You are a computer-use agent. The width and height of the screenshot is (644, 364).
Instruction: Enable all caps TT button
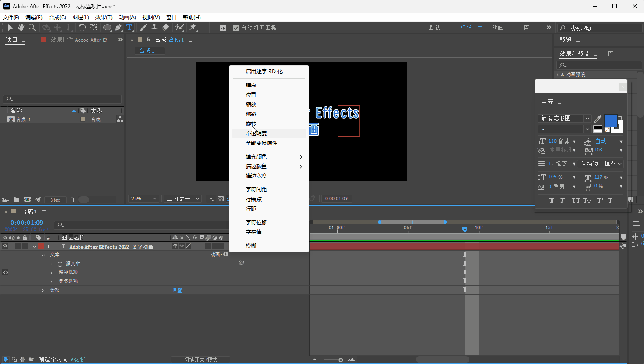[x=575, y=201]
